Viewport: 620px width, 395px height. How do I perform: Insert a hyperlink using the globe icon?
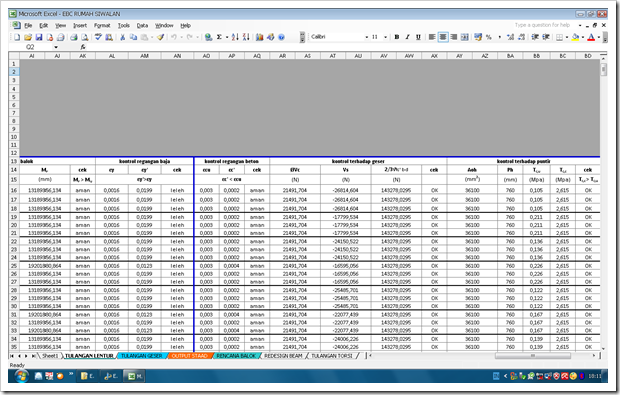(x=208, y=37)
